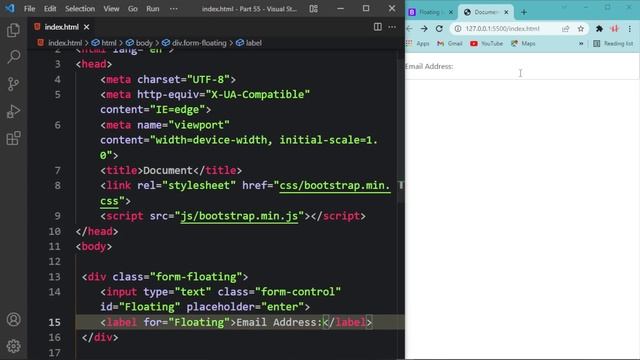
Task: Go forward in the browser
Action: pyautogui.click(x=424, y=29)
